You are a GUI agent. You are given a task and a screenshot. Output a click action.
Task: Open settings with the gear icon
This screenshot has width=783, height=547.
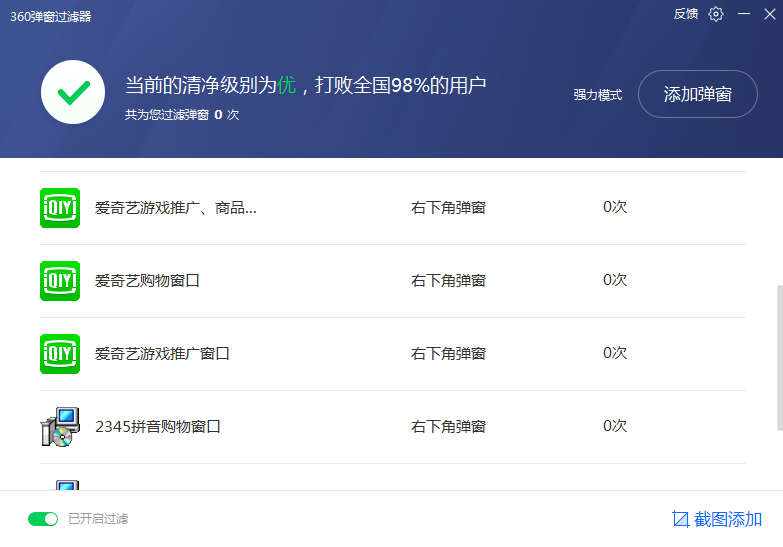pos(716,14)
